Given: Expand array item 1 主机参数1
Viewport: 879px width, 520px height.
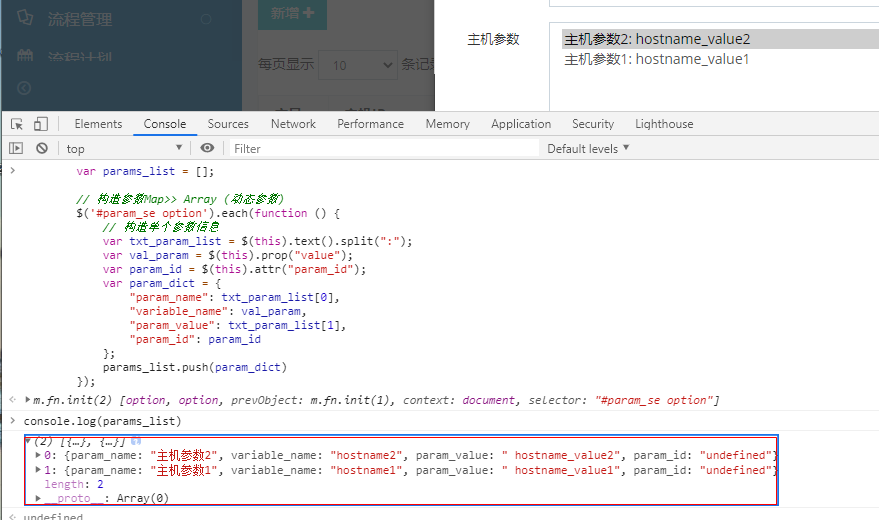Looking at the screenshot, I should [38, 470].
